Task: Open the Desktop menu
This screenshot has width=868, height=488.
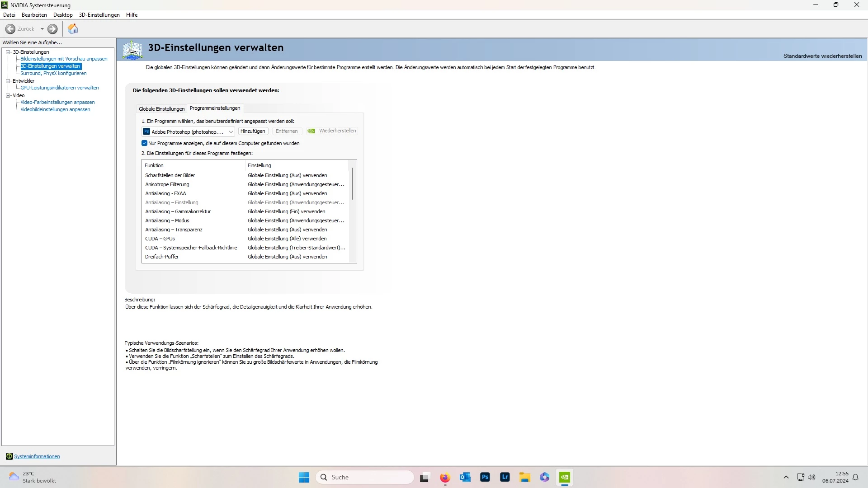Action: click(x=63, y=15)
